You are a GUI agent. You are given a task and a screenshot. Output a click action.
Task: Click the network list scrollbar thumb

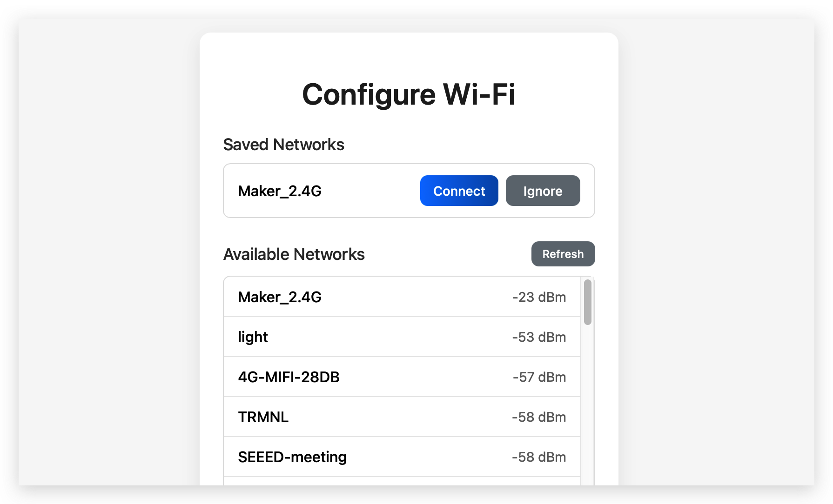click(588, 302)
